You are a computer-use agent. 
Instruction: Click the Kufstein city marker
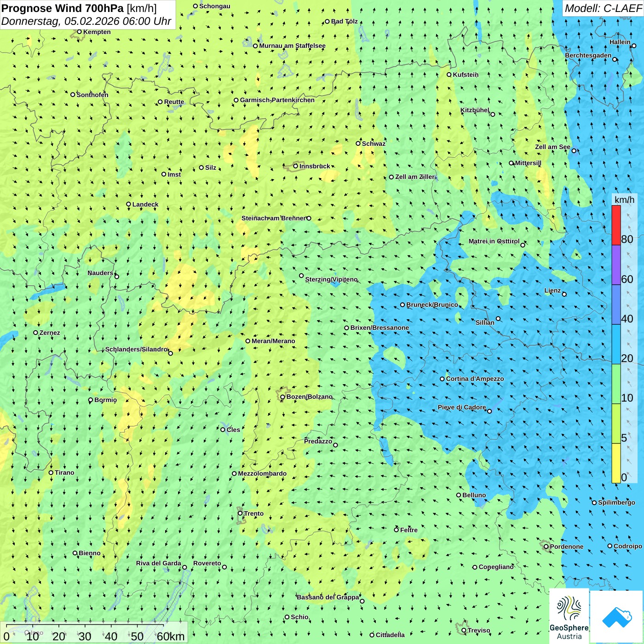[x=449, y=75]
